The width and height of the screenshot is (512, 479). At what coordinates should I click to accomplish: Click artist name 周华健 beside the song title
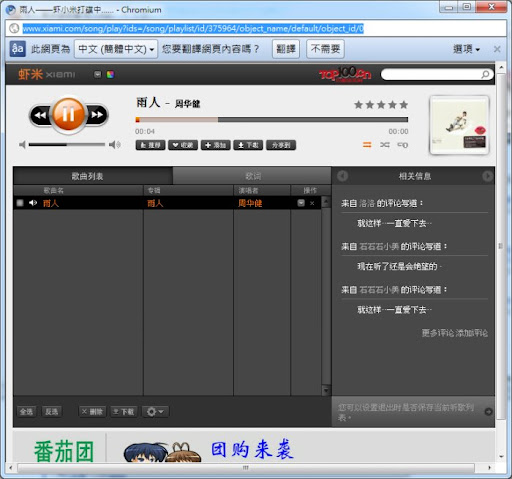pos(187,104)
